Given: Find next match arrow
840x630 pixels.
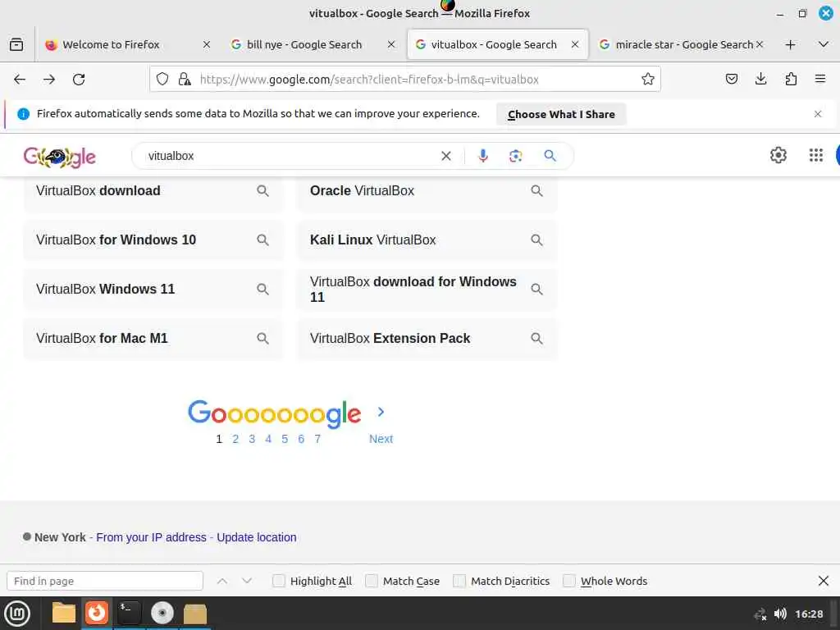Looking at the screenshot, I should [x=246, y=581].
